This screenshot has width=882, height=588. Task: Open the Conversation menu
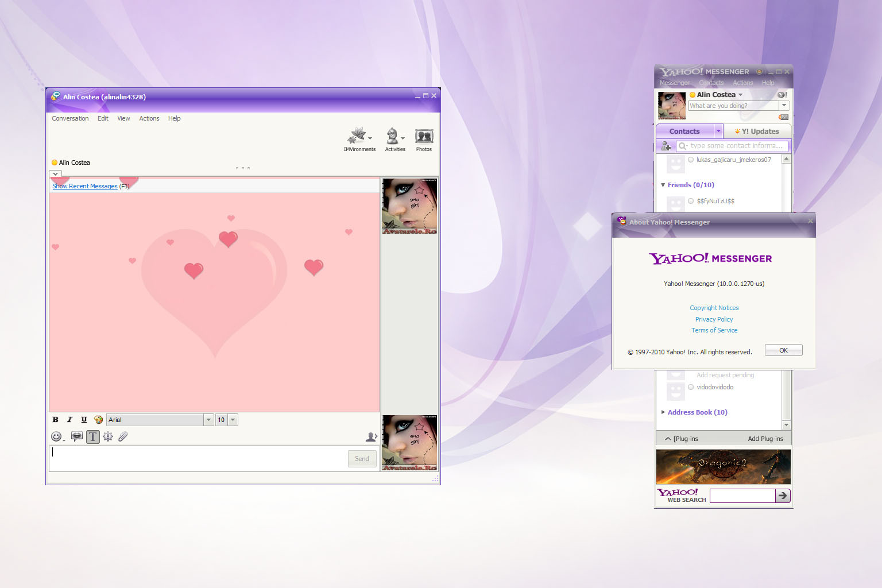(70, 118)
